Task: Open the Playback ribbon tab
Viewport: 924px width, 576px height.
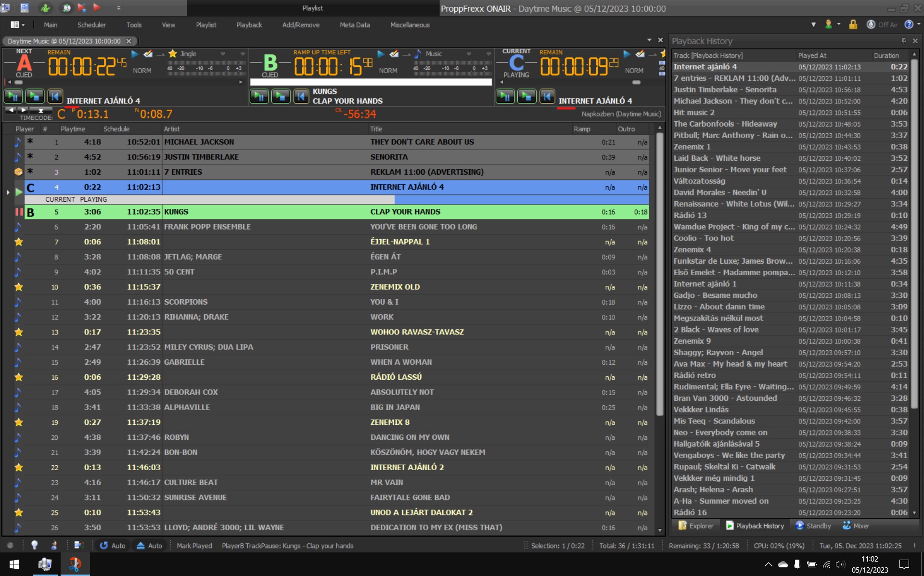Action: [x=249, y=25]
